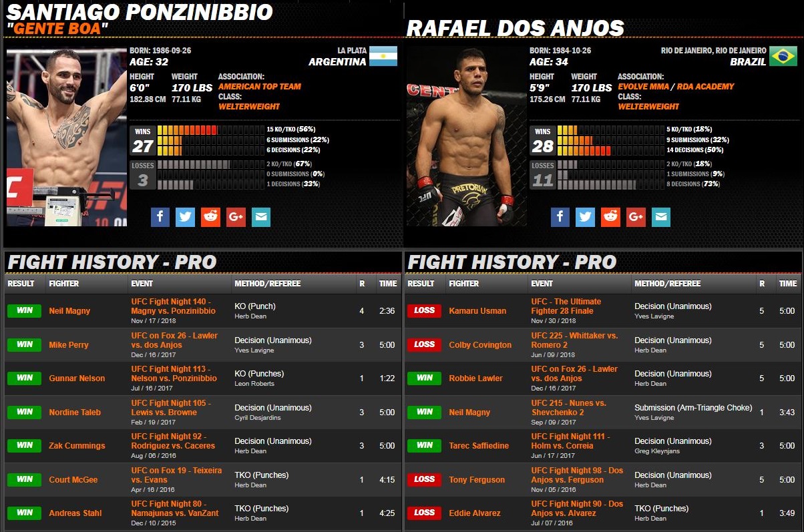This screenshot has height=532, width=804.
Task: Click Twitter icon under Rafael dos Anjos
Action: 586,217
